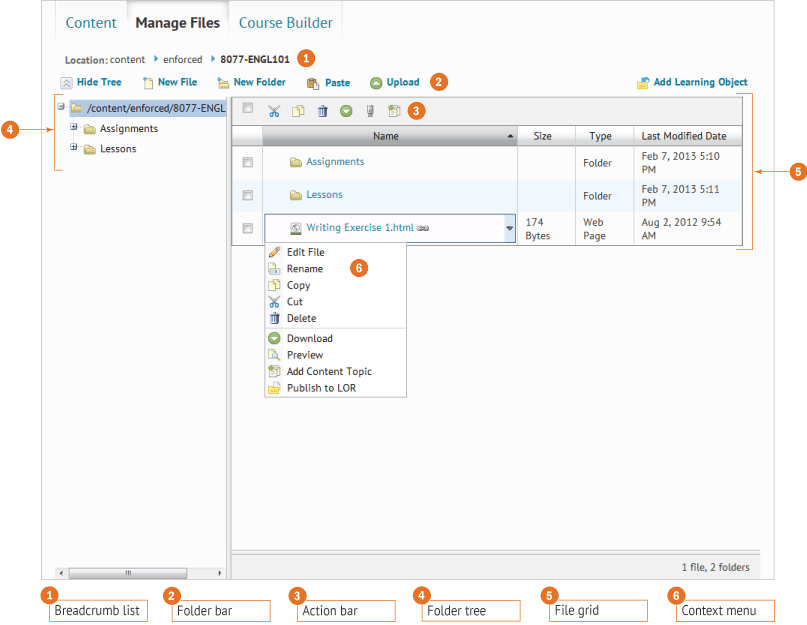
Task: Select Assignments in the folder tree
Action: pyautogui.click(x=129, y=129)
